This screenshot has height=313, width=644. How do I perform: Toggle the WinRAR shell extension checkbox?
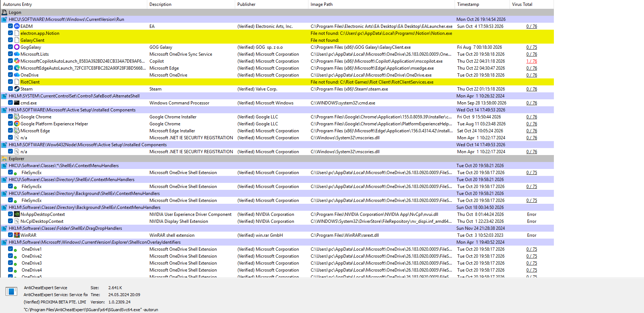[10, 235]
